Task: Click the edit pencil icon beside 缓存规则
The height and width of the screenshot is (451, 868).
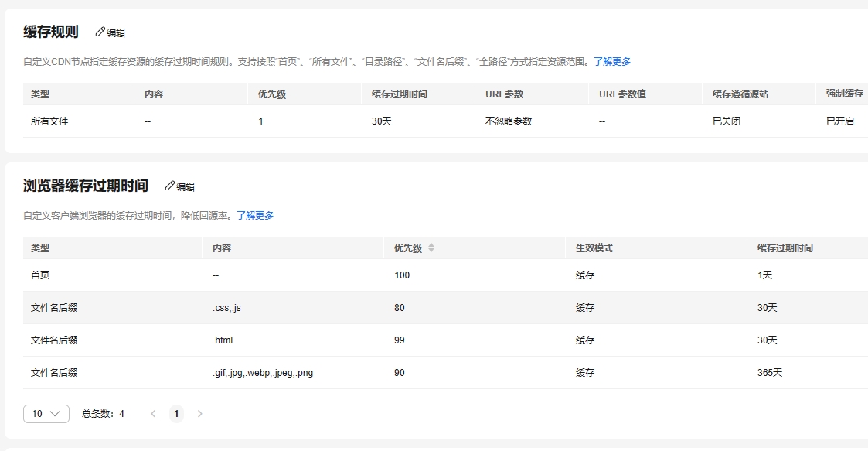Action: click(100, 32)
